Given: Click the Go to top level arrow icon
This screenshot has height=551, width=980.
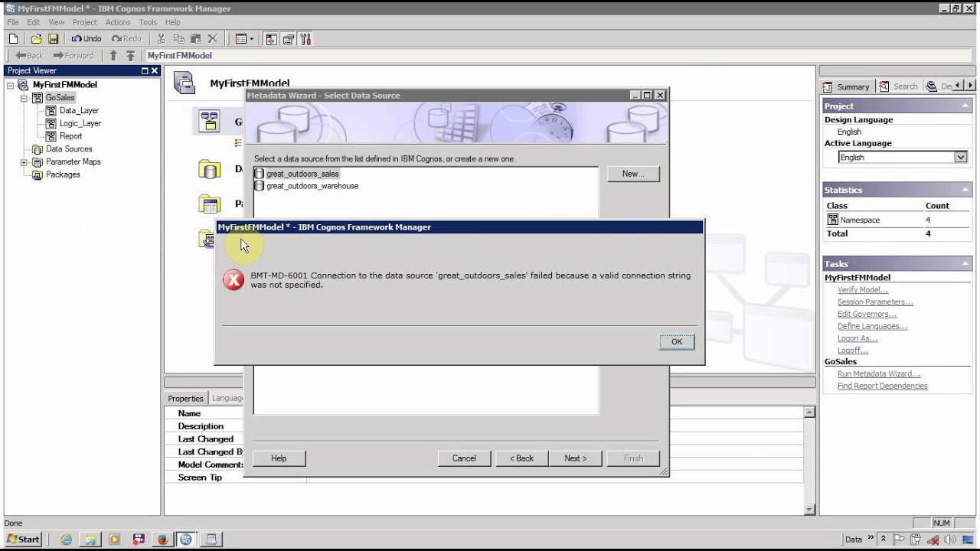Looking at the screenshot, I should click(x=130, y=56).
